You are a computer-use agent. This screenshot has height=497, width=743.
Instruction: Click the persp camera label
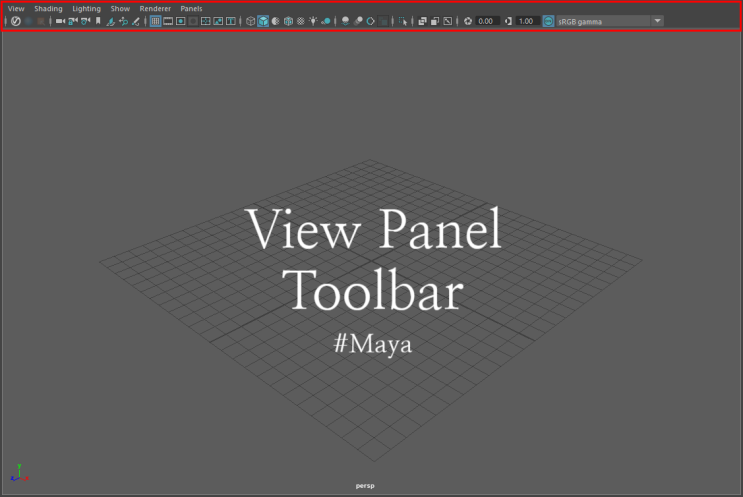pos(365,486)
